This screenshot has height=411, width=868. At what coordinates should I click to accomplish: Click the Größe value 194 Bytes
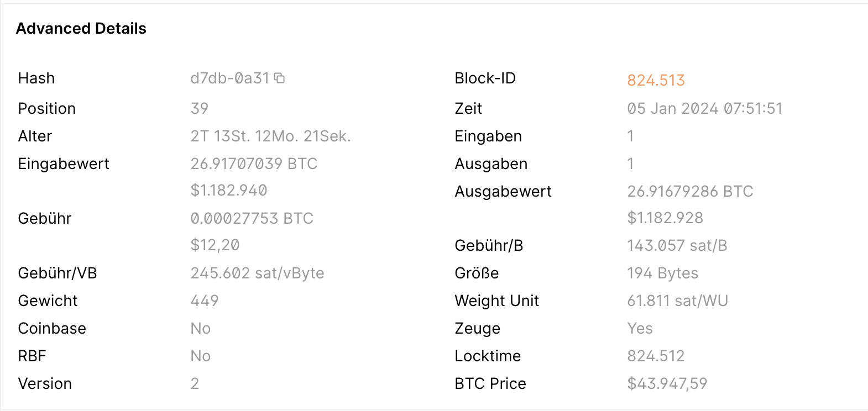click(662, 273)
